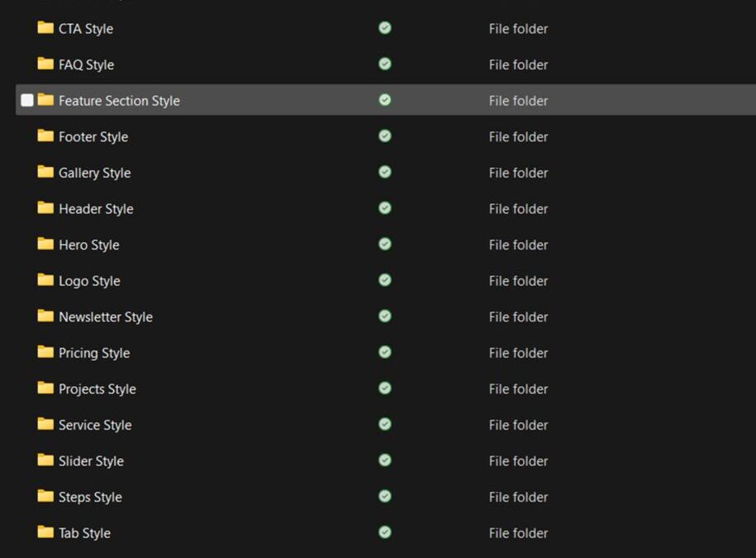Screen dimensions: 756x558
Task: Click the Feature Section Style folder name
Action: tap(119, 101)
